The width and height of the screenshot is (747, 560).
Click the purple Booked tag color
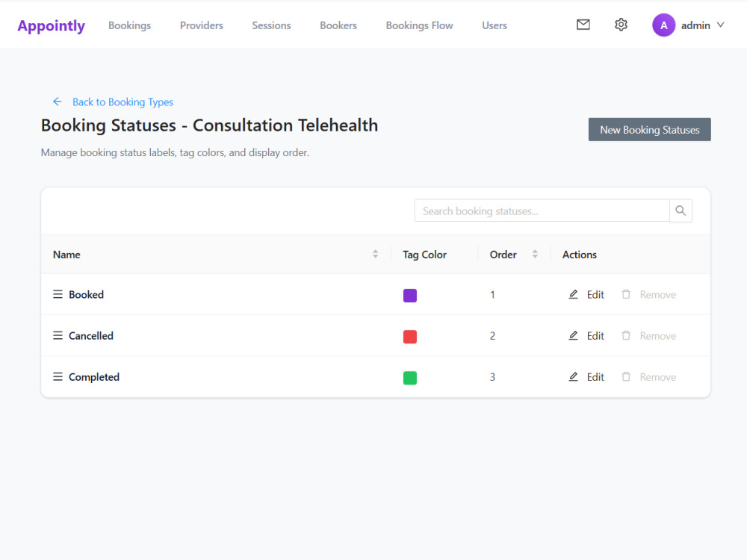coord(409,295)
